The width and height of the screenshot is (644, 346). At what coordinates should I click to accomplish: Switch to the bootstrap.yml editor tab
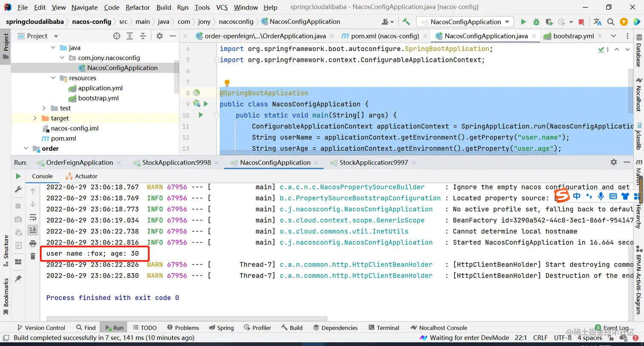573,36
